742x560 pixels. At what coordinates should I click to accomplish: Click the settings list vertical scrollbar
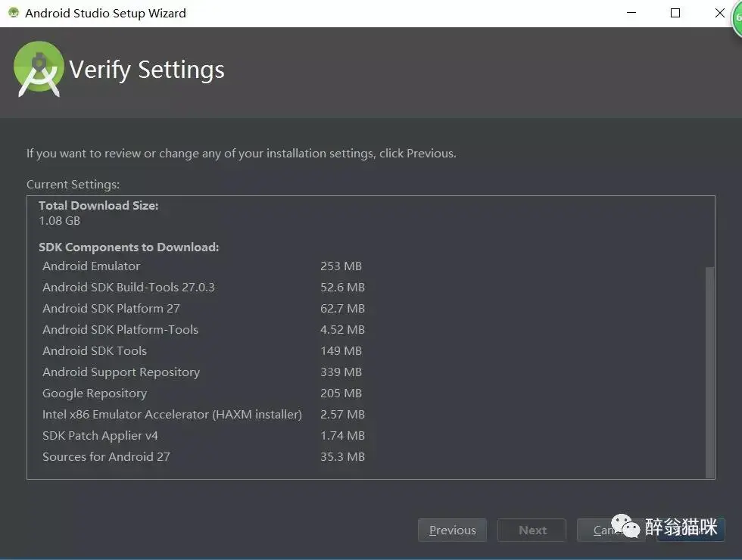tap(709, 372)
